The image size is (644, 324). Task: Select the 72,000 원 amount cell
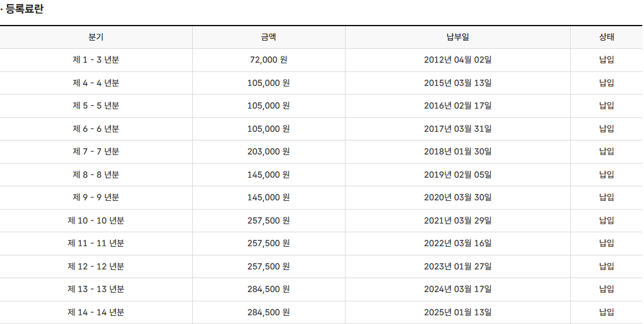tap(269, 60)
